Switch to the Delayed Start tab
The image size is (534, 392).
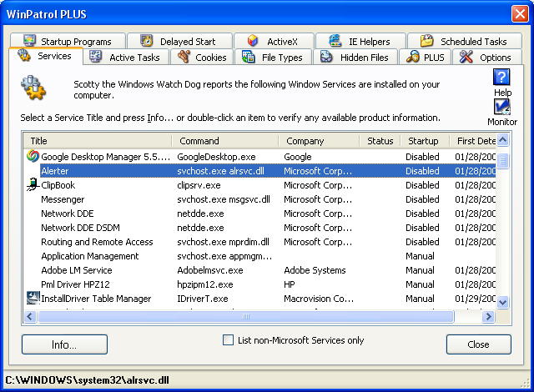(x=180, y=41)
